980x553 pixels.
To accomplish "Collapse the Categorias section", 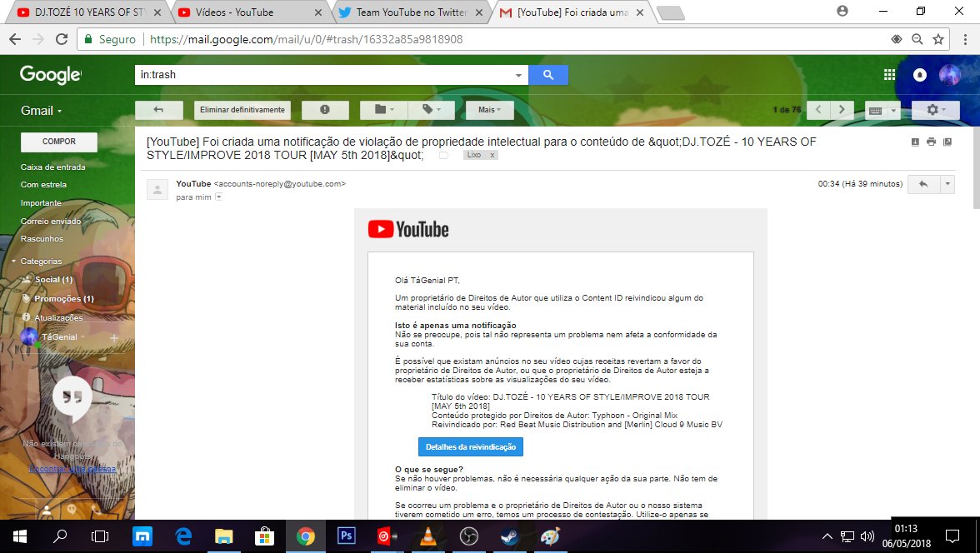I will pos(13,262).
